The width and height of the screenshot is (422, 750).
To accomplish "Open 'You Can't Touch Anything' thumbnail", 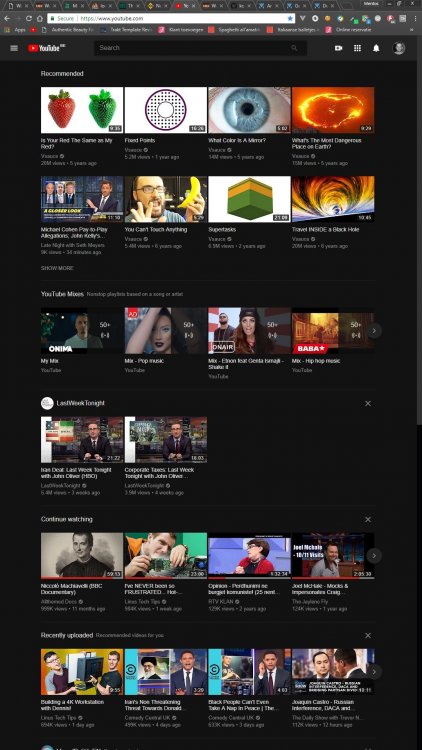I will pyautogui.click(x=166, y=199).
